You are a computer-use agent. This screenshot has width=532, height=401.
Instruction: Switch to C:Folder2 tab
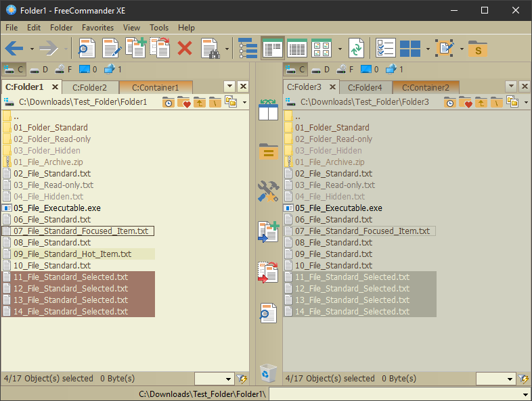pos(89,87)
